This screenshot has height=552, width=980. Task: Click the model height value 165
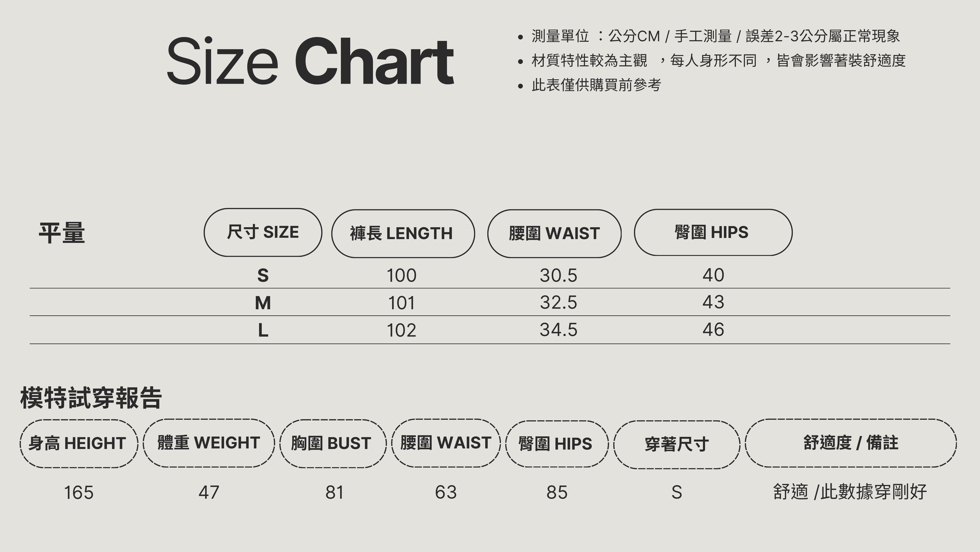click(79, 493)
